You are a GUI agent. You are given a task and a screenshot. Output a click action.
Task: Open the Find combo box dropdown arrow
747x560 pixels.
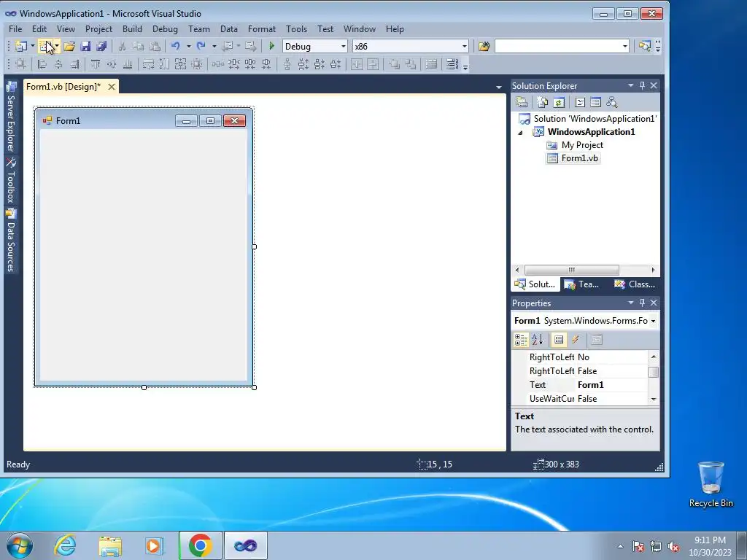tap(624, 46)
